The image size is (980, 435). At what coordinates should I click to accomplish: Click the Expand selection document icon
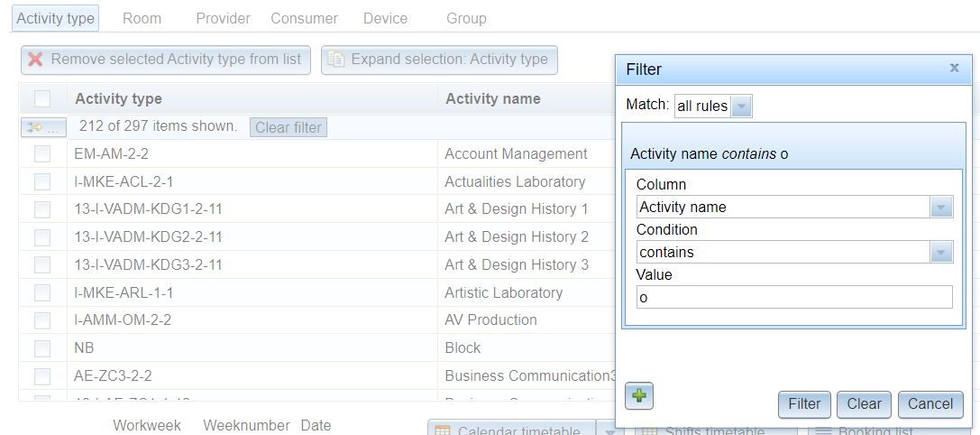point(336,60)
